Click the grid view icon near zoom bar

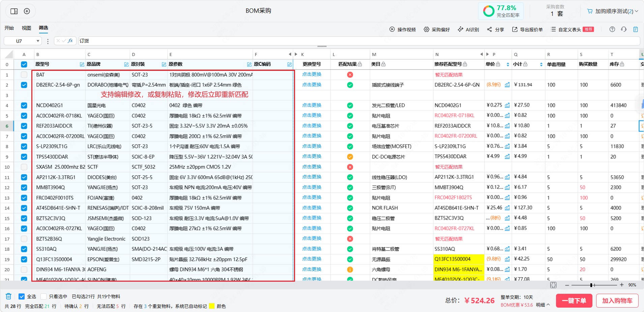[553, 285]
